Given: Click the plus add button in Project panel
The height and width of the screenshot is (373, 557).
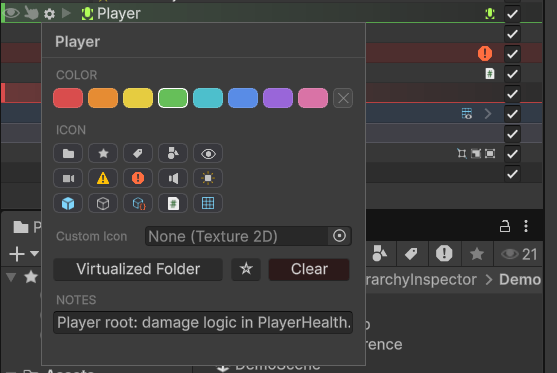Looking at the screenshot, I should pyautogui.click(x=17, y=254).
